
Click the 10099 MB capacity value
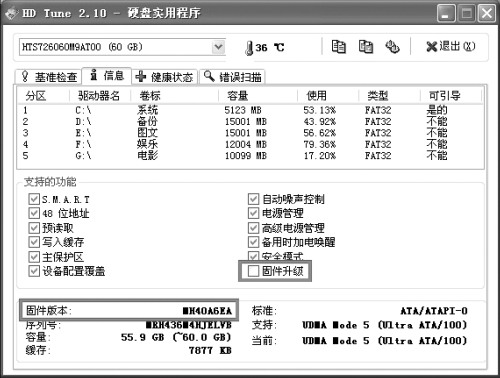tap(246, 156)
